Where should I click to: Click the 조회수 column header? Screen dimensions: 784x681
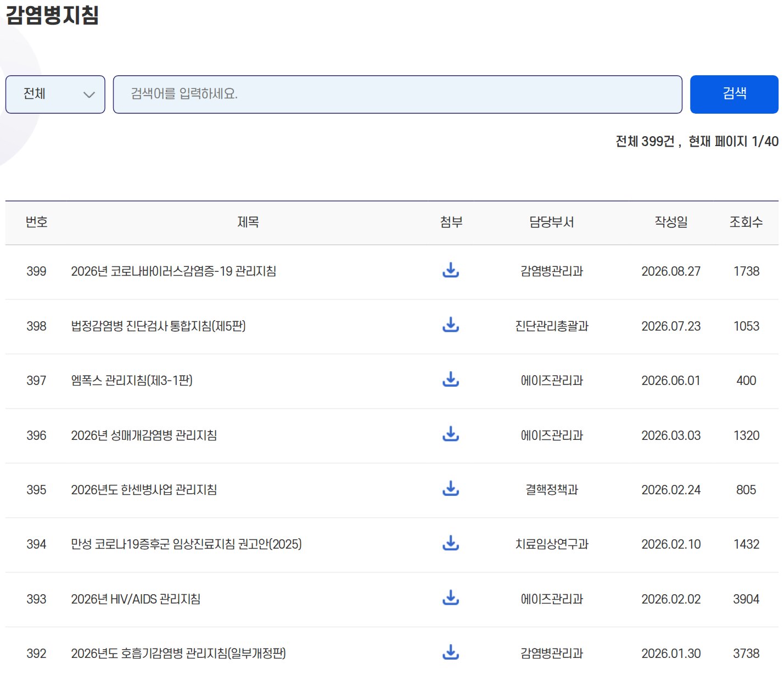click(746, 222)
